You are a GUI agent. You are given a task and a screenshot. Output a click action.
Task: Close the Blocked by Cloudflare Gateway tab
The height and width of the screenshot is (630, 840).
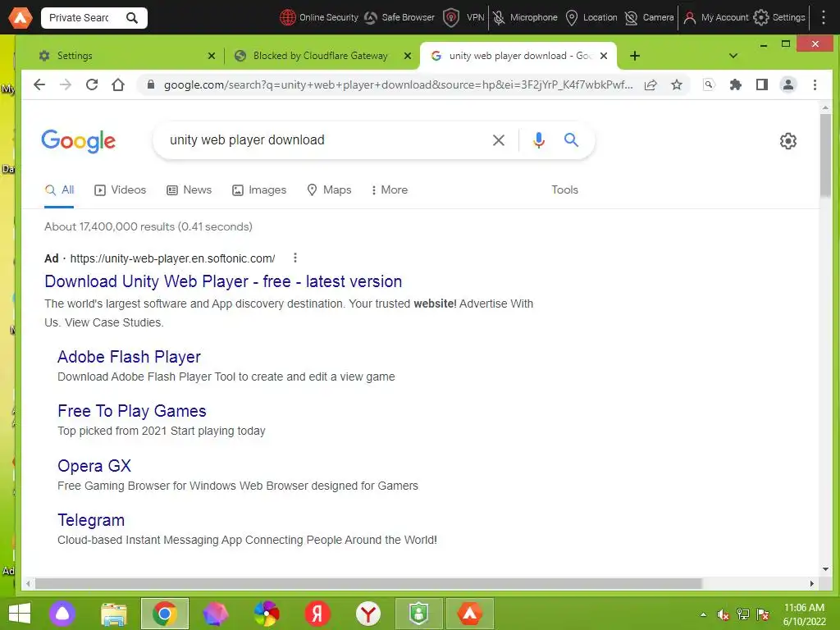tap(408, 56)
